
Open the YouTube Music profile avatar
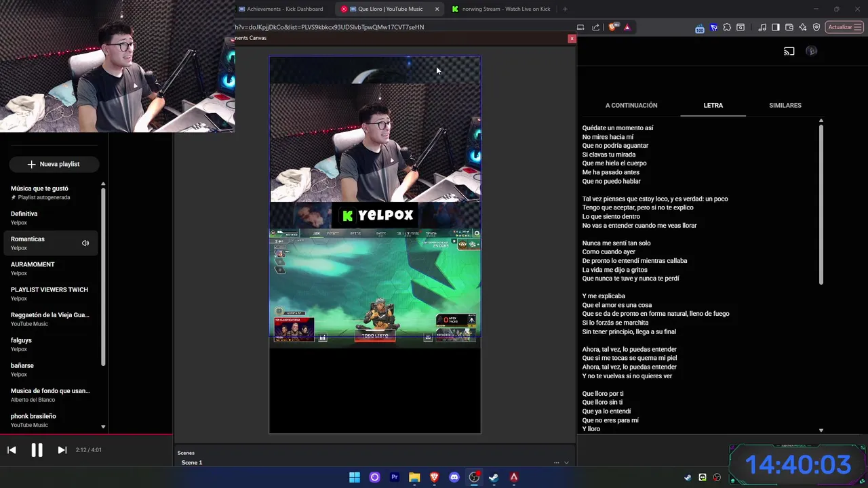tap(812, 52)
